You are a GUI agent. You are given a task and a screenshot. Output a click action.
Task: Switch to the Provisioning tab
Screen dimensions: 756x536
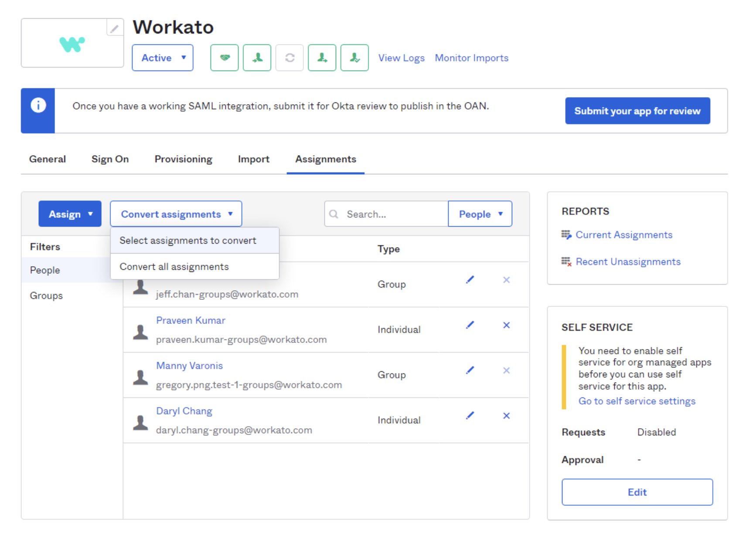[183, 159]
